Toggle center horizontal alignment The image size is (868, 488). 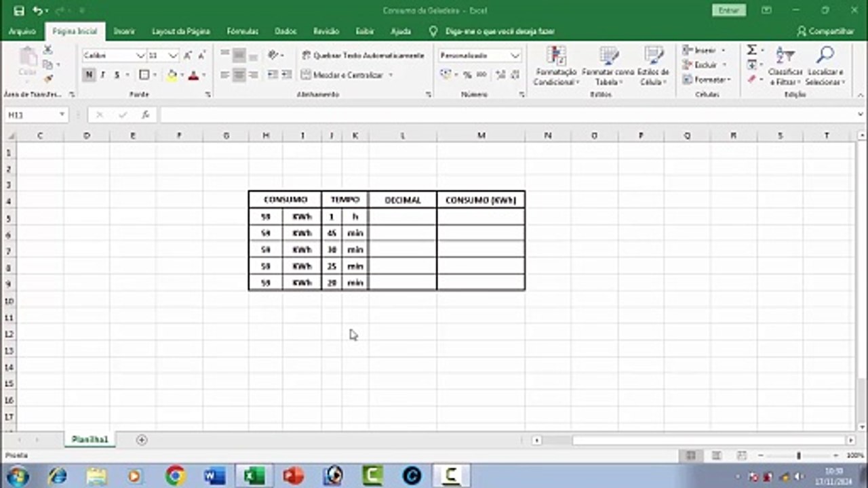[x=239, y=75]
